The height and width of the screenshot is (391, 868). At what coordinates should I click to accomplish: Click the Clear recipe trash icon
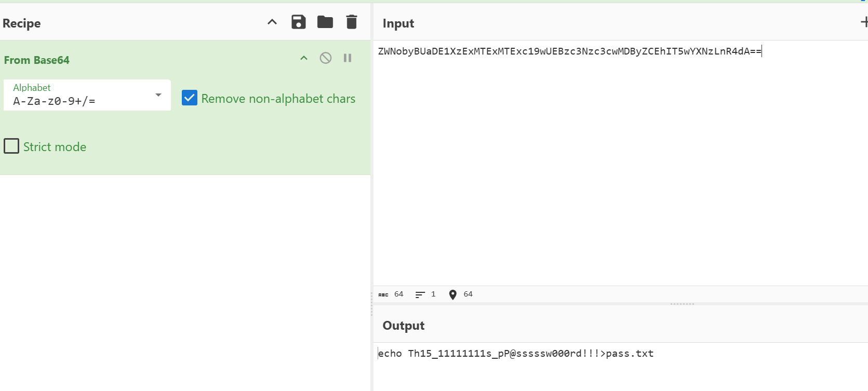tap(352, 22)
